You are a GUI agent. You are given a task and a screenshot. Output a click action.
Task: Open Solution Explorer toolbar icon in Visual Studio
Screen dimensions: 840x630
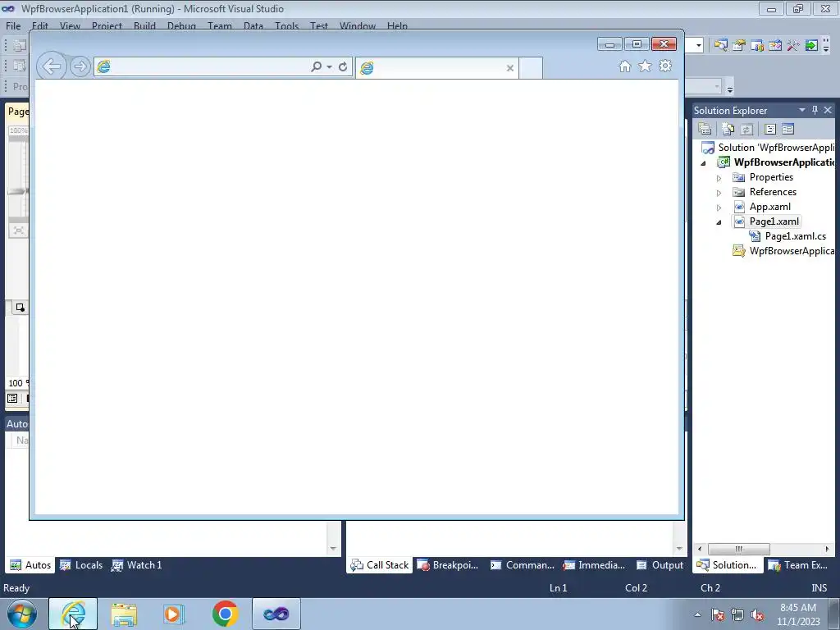point(720,46)
